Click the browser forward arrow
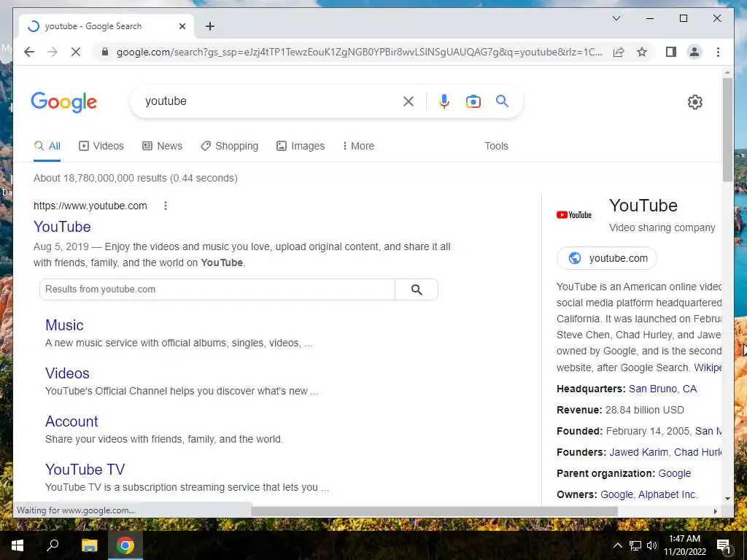 53,52
